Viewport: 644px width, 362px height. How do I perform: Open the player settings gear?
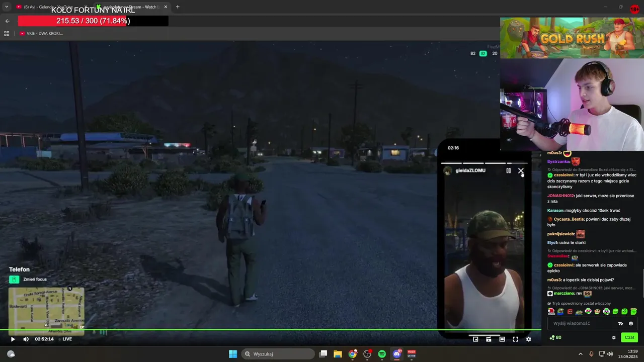click(x=528, y=339)
